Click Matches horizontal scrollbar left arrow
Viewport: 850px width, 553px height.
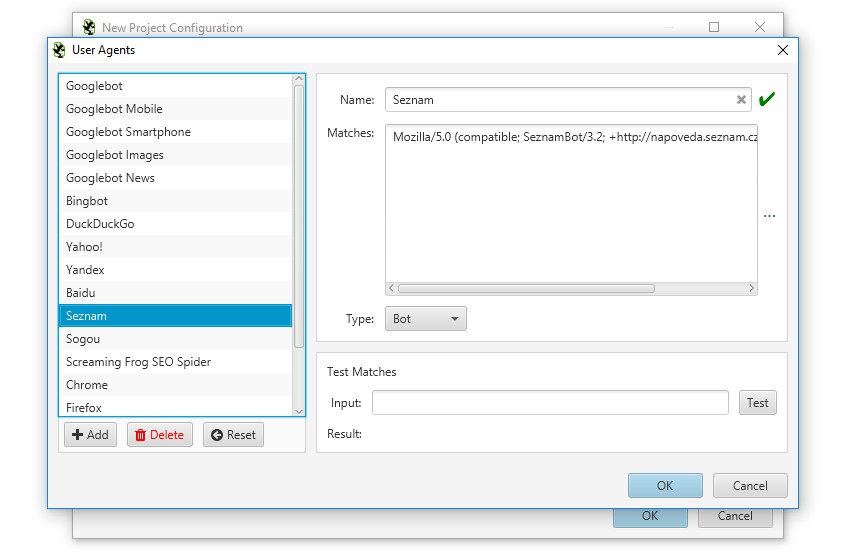click(391, 288)
